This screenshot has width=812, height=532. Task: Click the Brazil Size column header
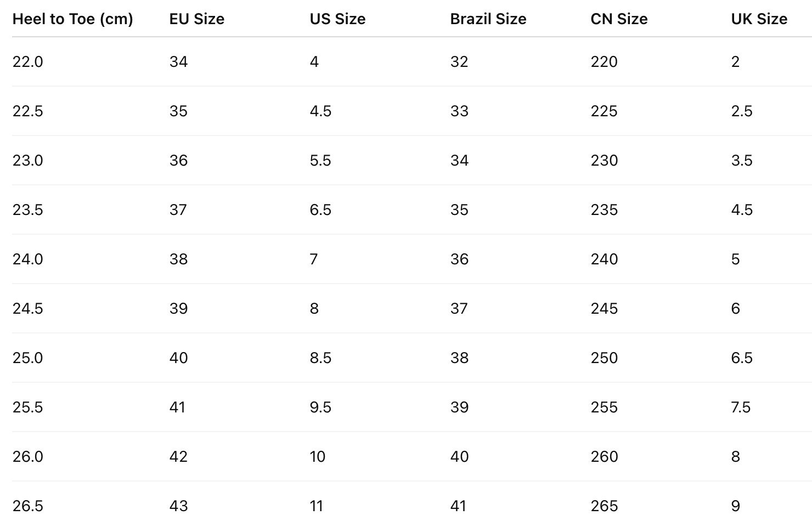click(x=488, y=19)
